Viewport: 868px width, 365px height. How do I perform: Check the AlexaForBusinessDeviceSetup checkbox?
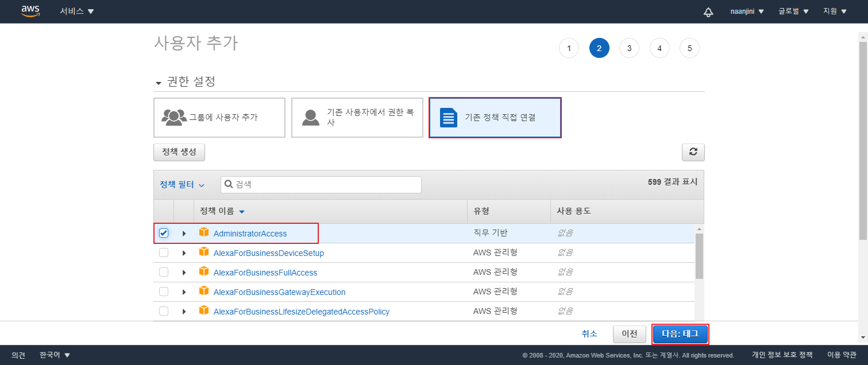pyautogui.click(x=164, y=253)
